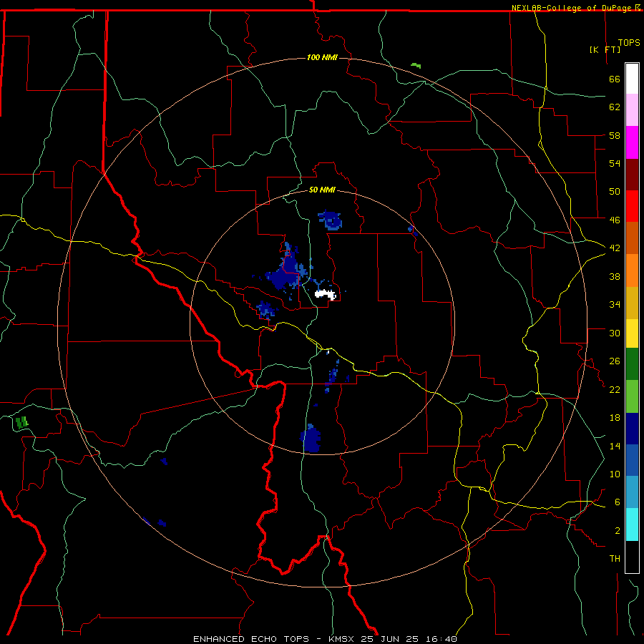The image size is (644, 644).
Task: Click the legend value "22"
Action: coord(615,390)
